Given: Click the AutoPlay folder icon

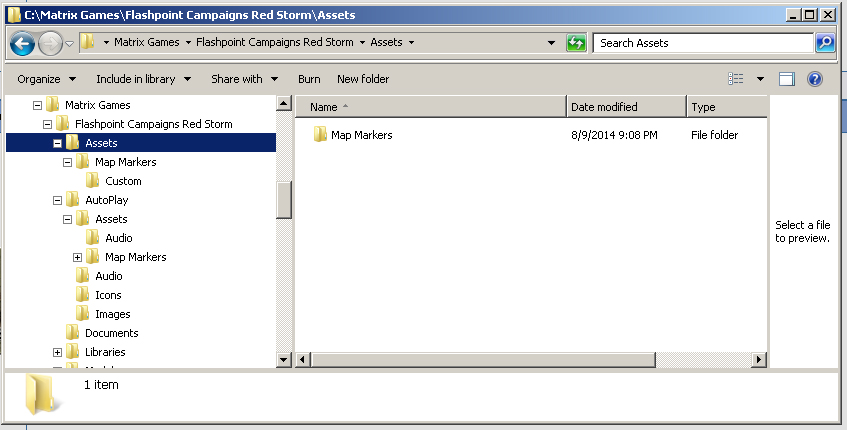Looking at the screenshot, I should [x=73, y=199].
